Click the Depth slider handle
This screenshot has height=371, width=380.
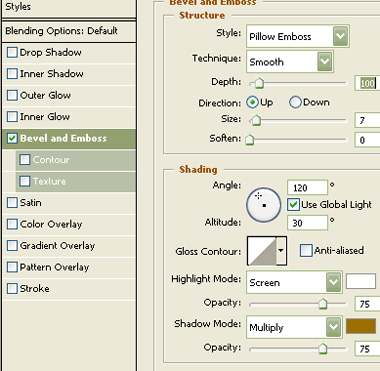click(x=259, y=83)
